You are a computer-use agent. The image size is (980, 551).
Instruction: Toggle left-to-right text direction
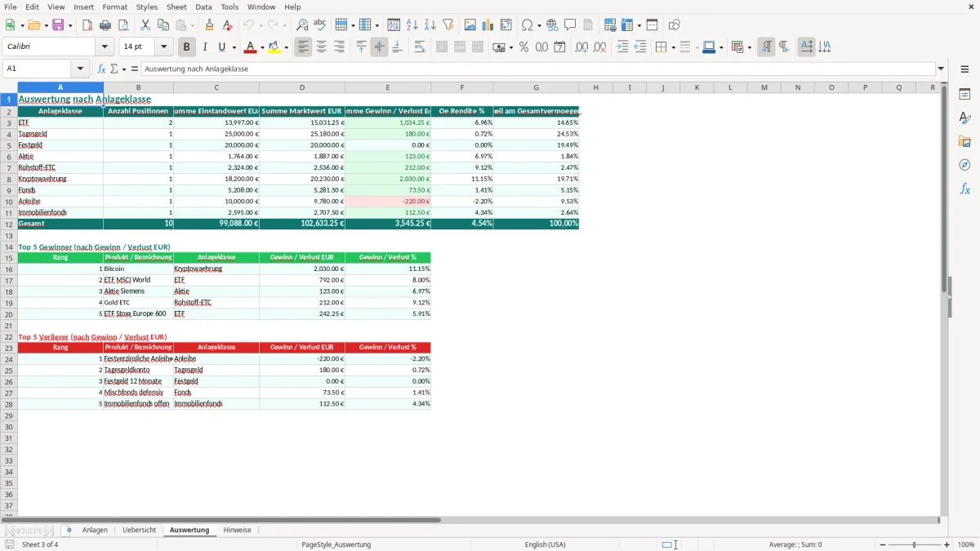[x=766, y=47]
